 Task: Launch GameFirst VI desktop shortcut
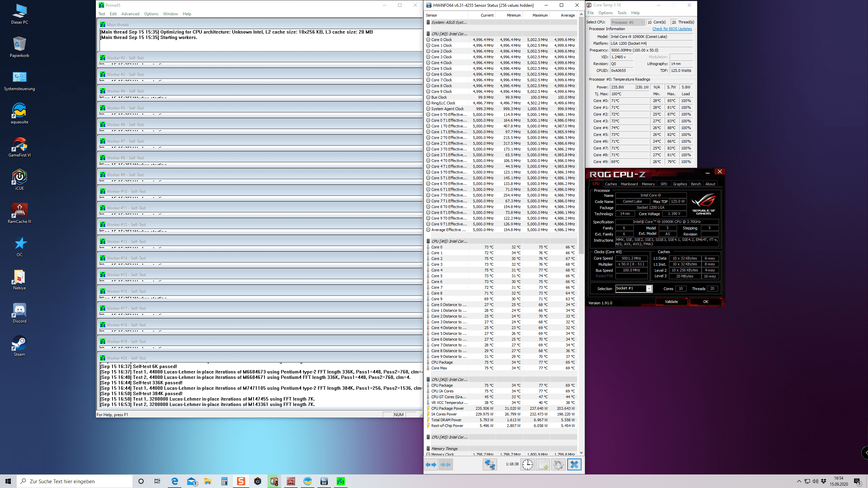tap(19, 147)
